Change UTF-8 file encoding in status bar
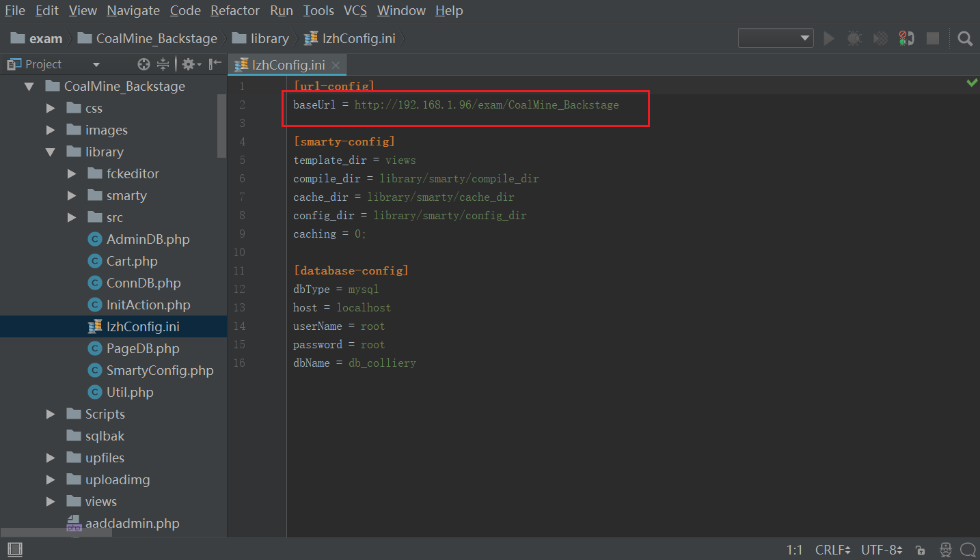The image size is (980, 560). click(x=882, y=550)
